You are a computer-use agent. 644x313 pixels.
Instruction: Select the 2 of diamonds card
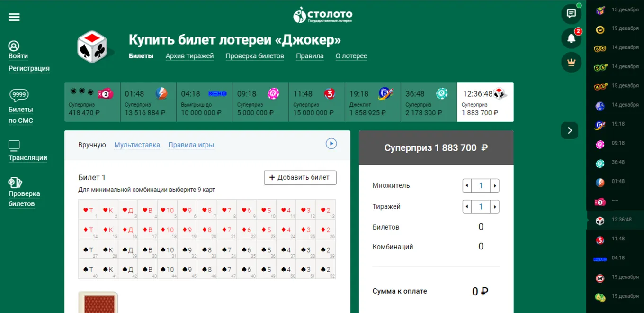coord(326,230)
